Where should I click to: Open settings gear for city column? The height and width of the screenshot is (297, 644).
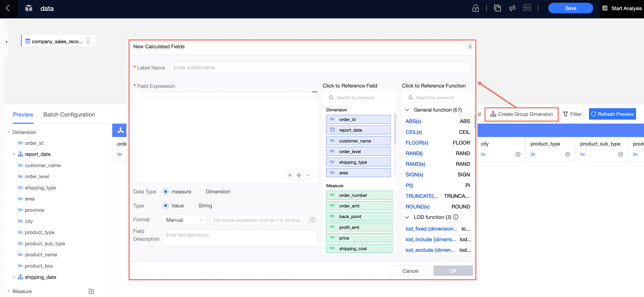(518, 154)
